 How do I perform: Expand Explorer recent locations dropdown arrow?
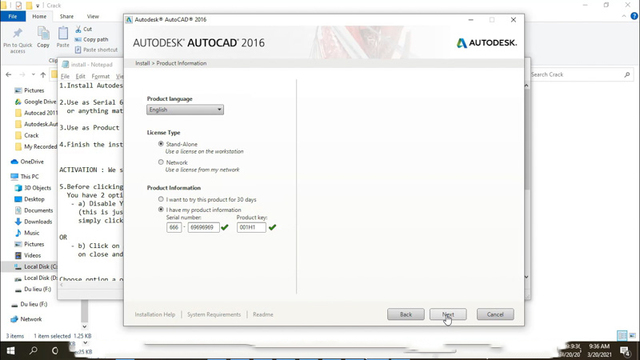(33, 75)
